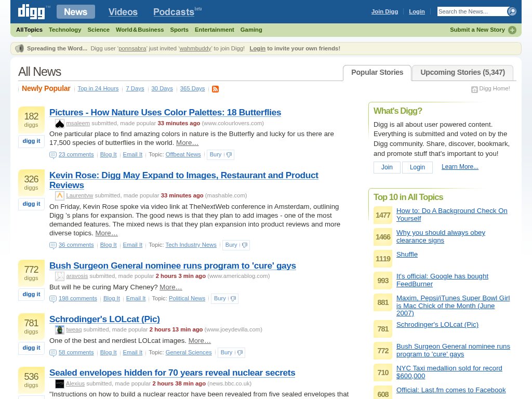Open Laurentvw's avatar icon
Screen dimensions: 532x399
pyautogui.click(x=60, y=196)
